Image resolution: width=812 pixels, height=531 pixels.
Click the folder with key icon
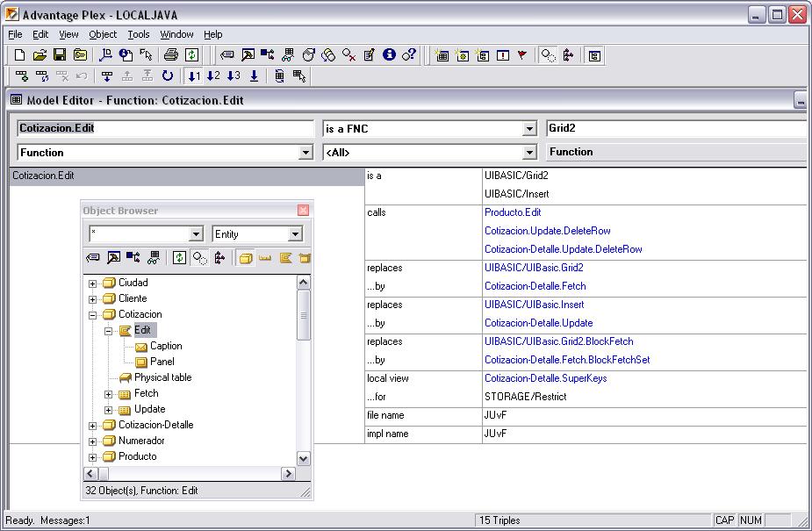click(x=80, y=55)
